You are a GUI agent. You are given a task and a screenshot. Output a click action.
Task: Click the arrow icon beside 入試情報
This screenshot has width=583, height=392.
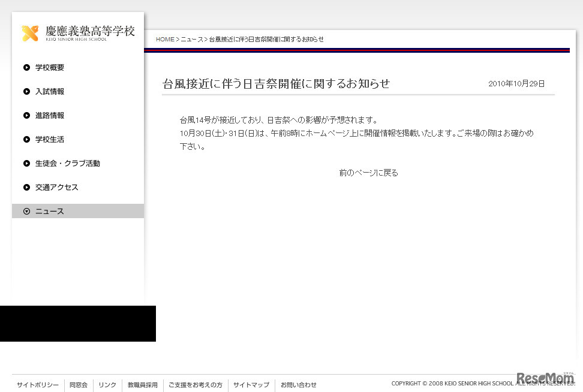point(26,91)
